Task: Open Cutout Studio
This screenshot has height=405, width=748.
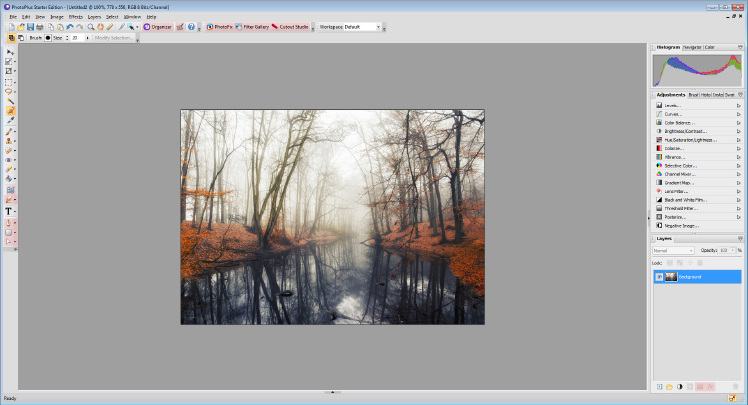Action: click(x=291, y=27)
